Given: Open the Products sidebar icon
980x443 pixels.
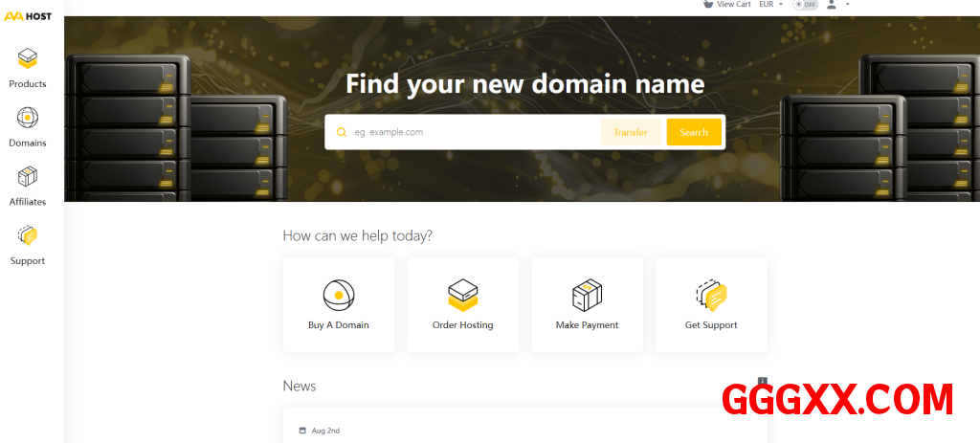Looking at the screenshot, I should pos(28,59).
